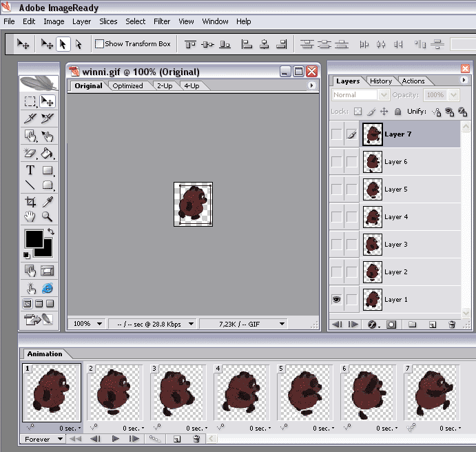
Task: Show Layer 6 visibility box
Action: 336,162
